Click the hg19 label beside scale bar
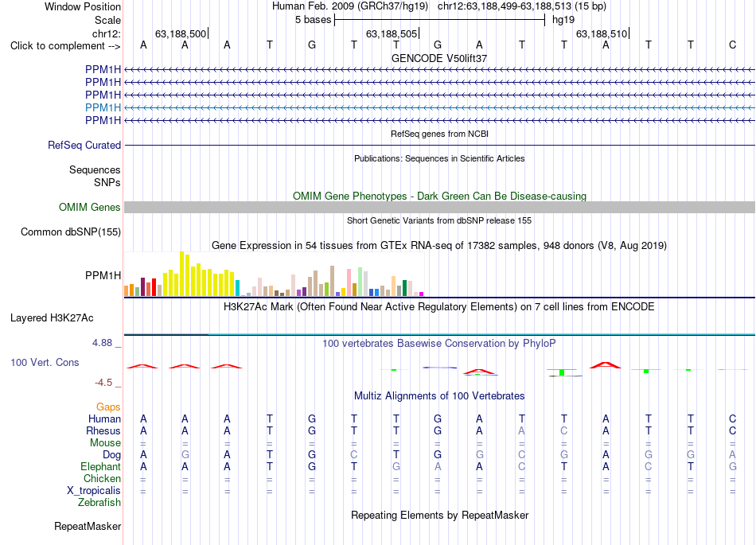Screen dimensions: 756x545 tap(563, 20)
